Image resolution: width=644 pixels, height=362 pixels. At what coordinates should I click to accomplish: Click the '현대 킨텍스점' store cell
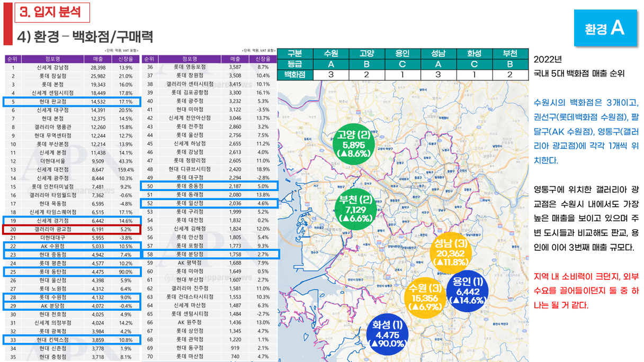[x=53, y=340]
